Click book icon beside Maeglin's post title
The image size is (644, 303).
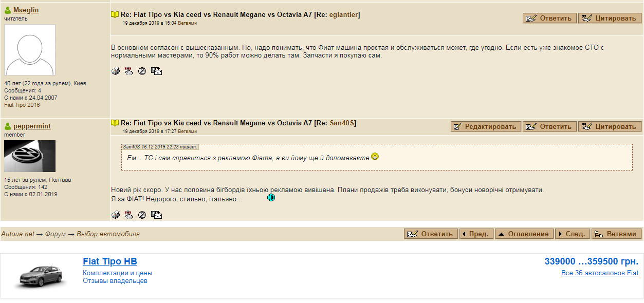pyautogui.click(x=115, y=15)
